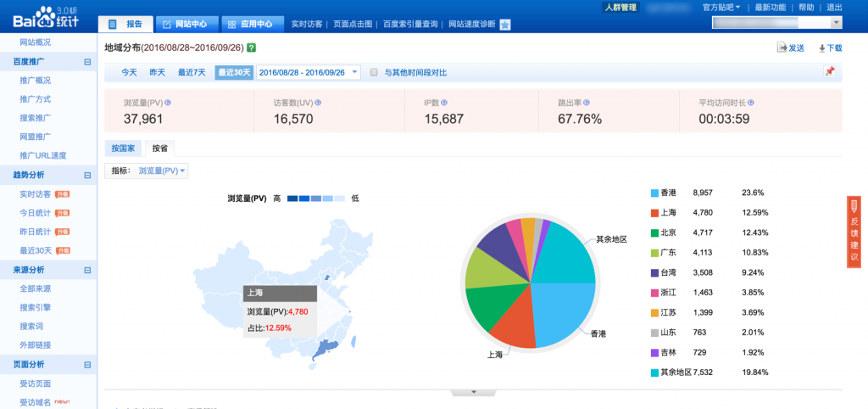Screen dimensions: 868x409
Task: Click upgrade badge next to 今日统计
Action: tap(62, 213)
